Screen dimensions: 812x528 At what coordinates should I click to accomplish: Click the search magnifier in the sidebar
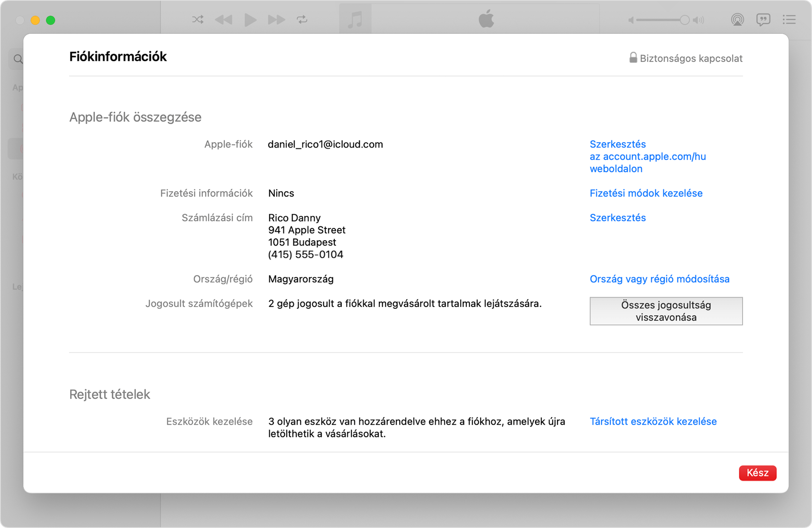coord(18,59)
